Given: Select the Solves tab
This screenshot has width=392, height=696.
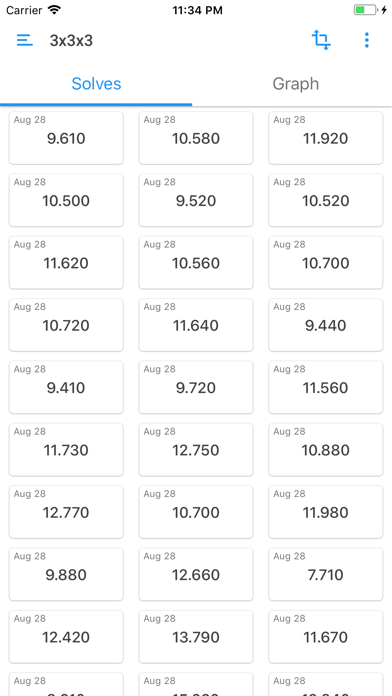Looking at the screenshot, I should [x=96, y=83].
